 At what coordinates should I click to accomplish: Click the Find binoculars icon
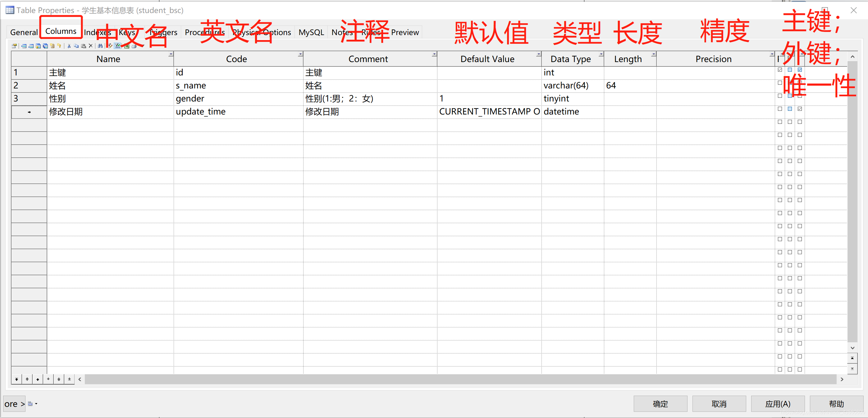(x=100, y=46)
